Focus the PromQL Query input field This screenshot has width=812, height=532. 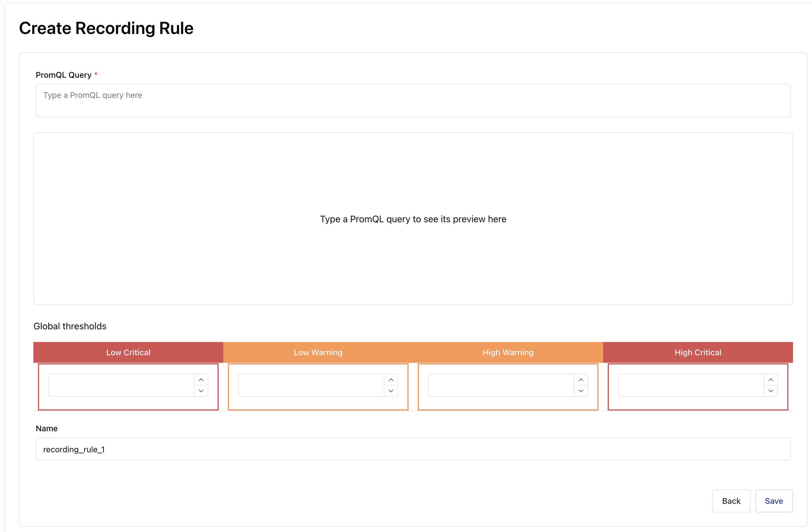point(413,101)
